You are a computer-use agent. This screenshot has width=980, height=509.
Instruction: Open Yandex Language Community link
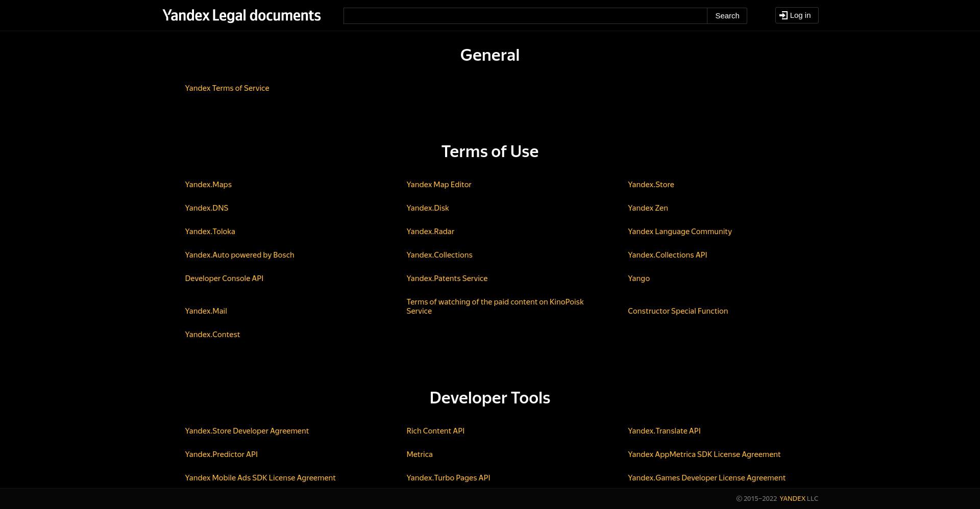(680, 232)
